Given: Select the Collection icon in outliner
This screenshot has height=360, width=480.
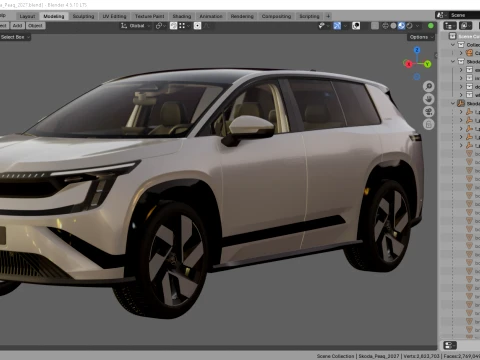Looking at the screenshot, I should point(461,45).
